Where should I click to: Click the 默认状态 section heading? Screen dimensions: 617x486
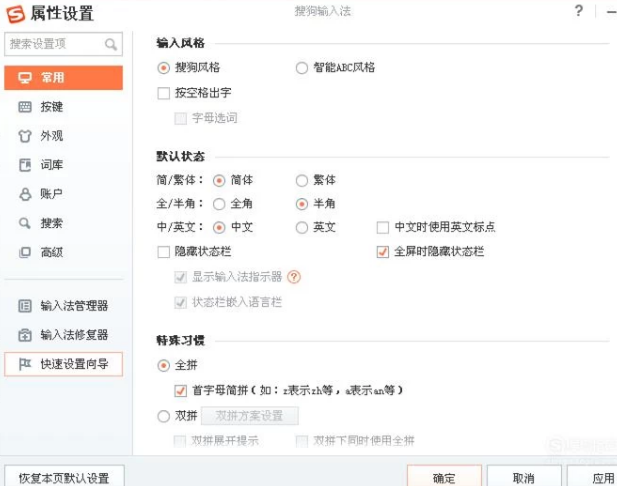pos(181,156)
